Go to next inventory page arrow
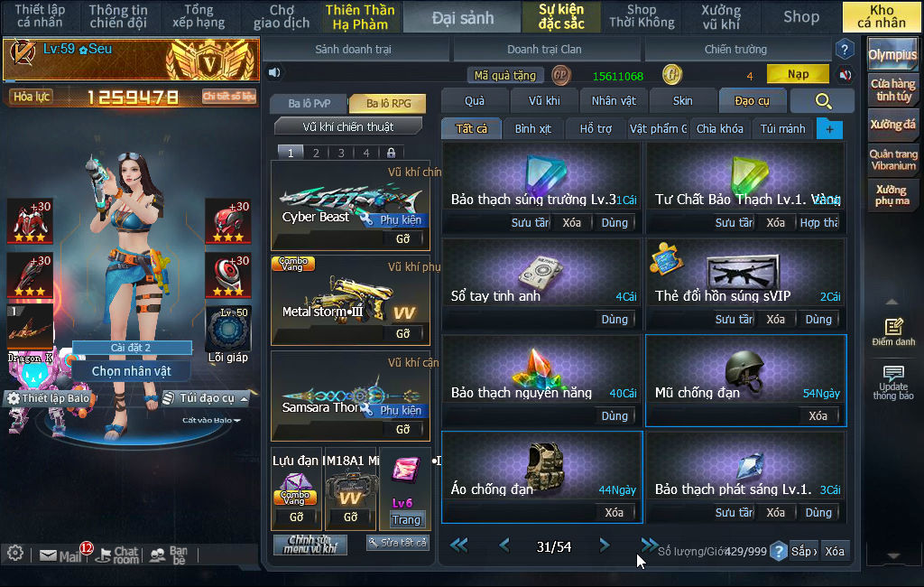924x587 pixels. click(x=604, y=545)
